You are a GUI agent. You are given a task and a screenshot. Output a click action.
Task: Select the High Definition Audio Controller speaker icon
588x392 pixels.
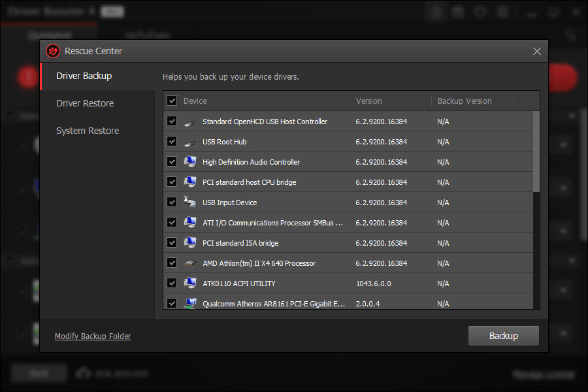pos(190,161)
